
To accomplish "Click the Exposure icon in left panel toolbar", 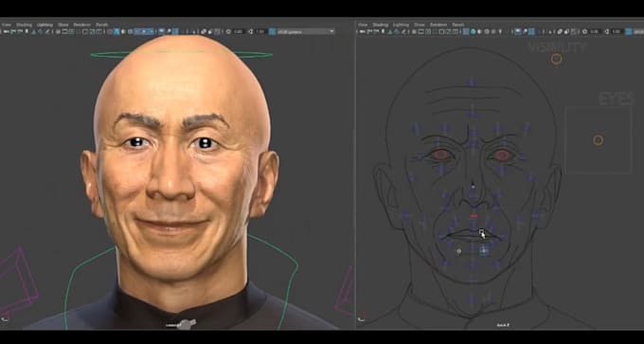I will click(x=228, y=31).
